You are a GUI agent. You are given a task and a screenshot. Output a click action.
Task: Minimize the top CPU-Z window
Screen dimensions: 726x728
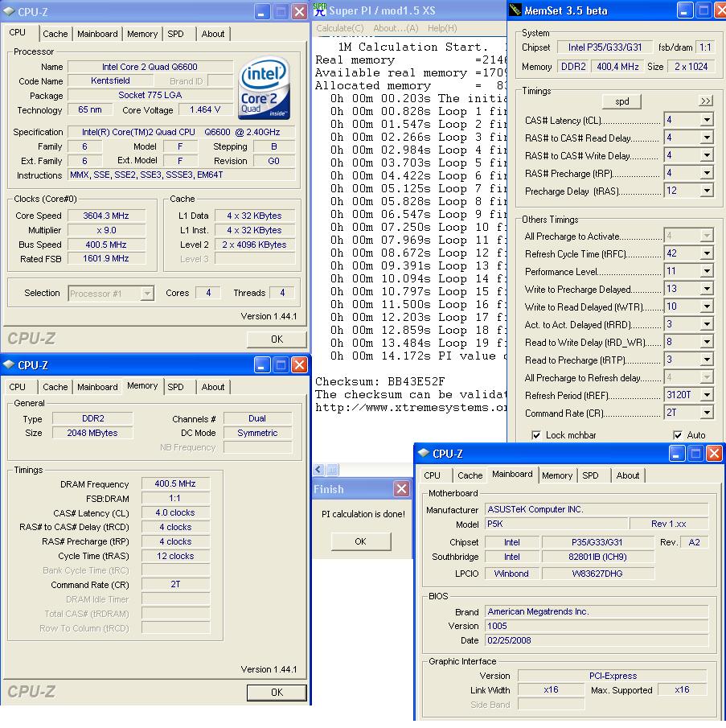pos(261,11)
